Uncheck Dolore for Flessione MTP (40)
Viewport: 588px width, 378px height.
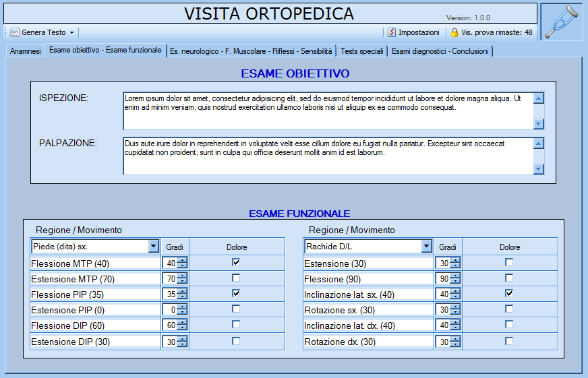tap(236, 262)
